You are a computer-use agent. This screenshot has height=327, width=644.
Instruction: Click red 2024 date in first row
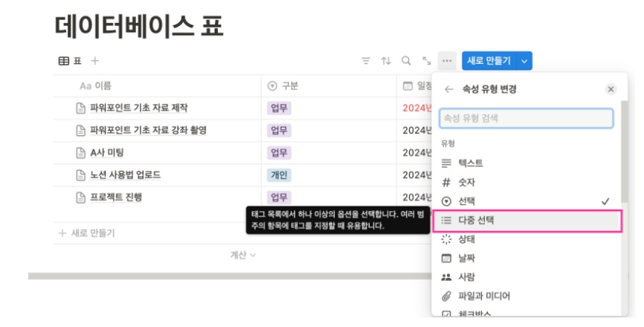click(417, 108)
